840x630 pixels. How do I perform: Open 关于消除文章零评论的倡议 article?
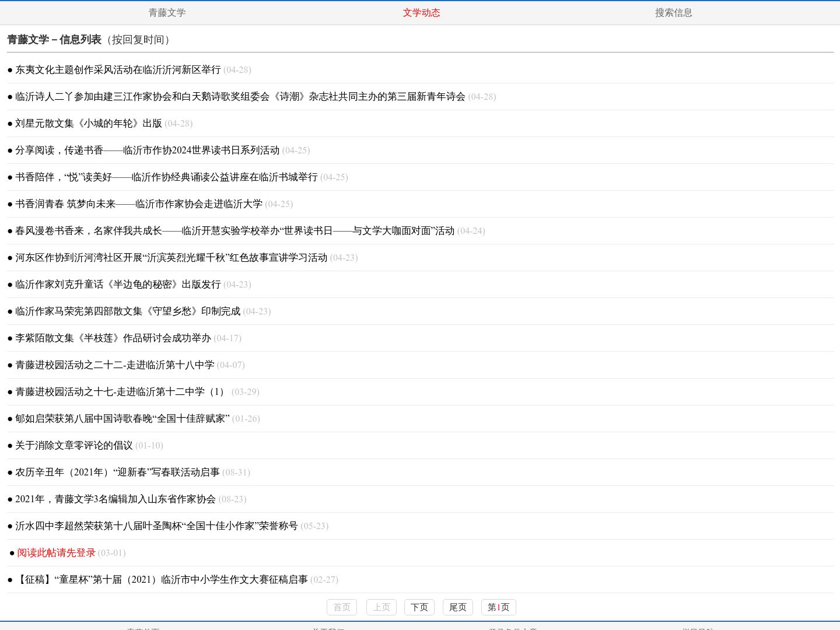(74, 445)
